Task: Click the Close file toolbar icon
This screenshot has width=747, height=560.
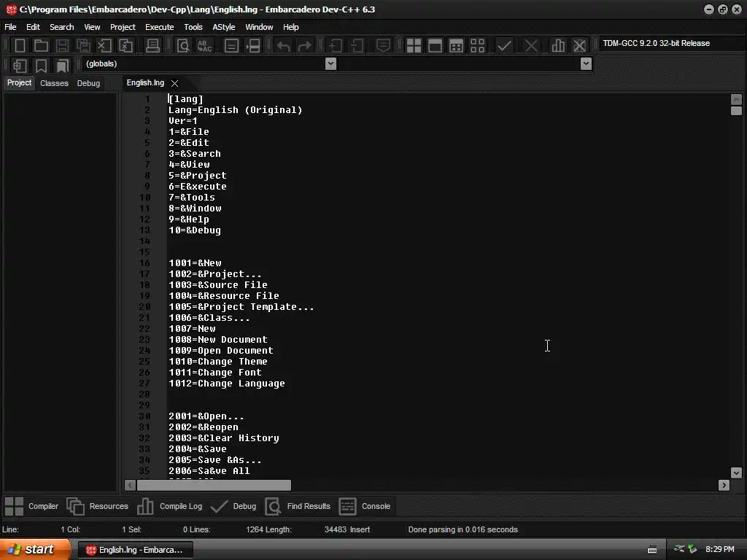Action: point(104,46)
